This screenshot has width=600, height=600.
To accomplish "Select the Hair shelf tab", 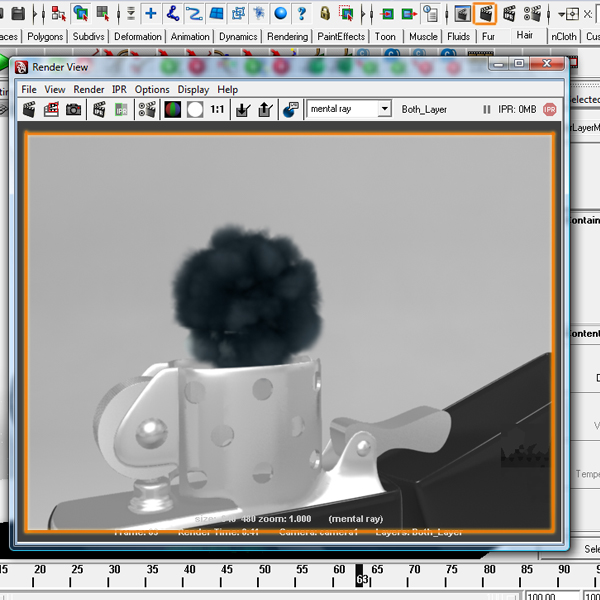I will coord(524,35).
